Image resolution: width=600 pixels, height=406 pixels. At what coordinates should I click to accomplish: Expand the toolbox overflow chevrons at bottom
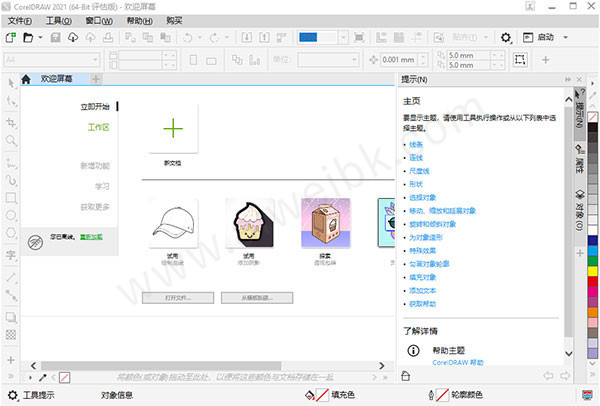tap(11, 376)
